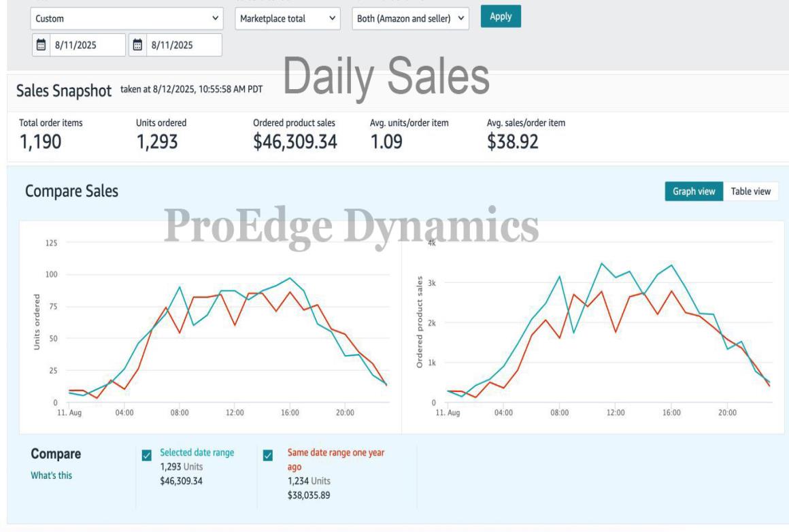Expand Both (Amazon and seller) dropdown
The width and height of the screenshot is (789, 532).
coord(411,18)
